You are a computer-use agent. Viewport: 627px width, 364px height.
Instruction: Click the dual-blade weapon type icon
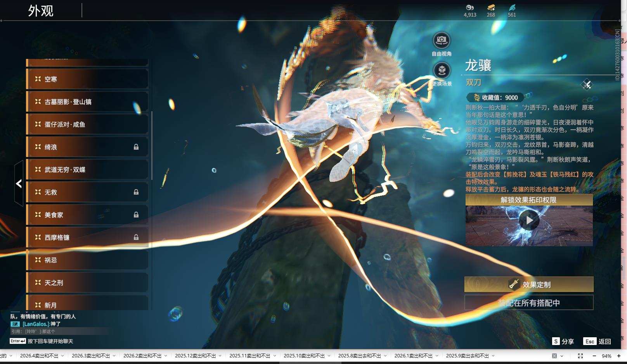[x=587, y=85]
